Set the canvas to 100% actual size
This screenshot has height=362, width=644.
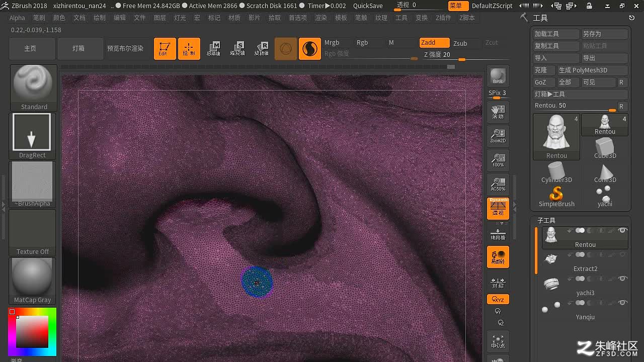498,160
